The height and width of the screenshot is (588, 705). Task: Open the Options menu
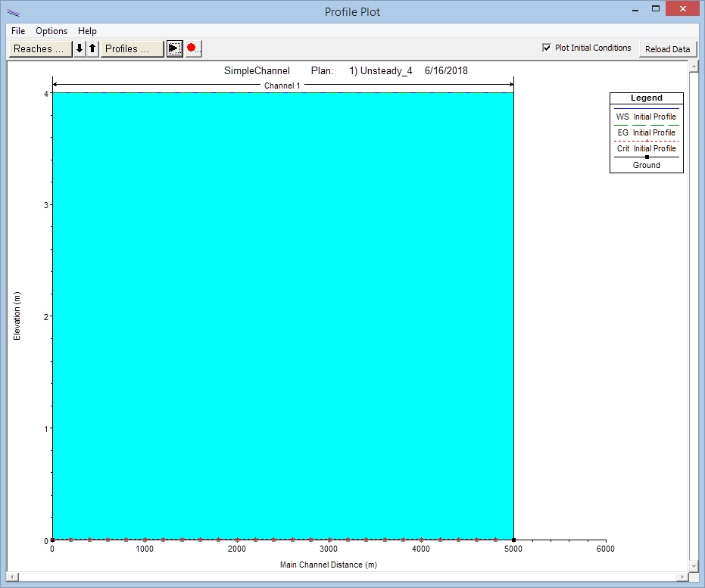pyautogui.click(x=51, y=31)
